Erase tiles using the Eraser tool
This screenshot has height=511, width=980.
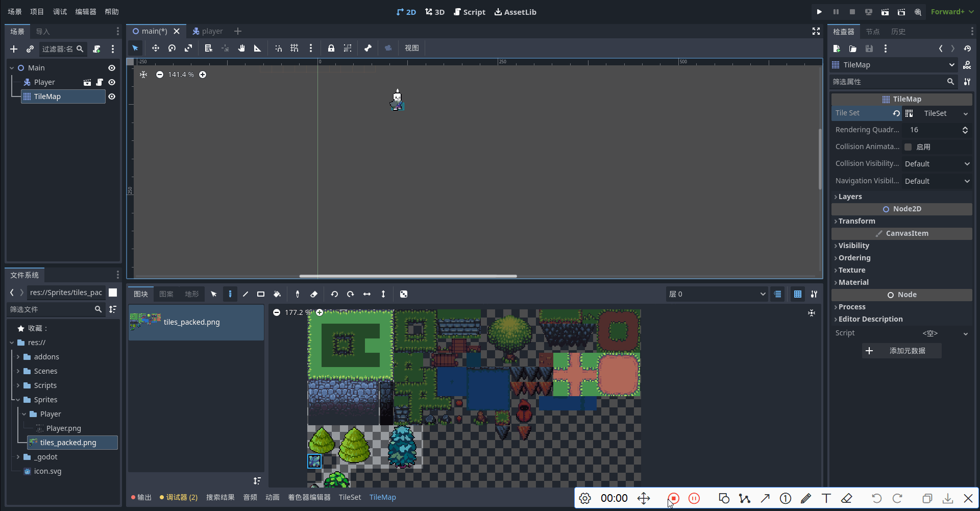click(x=314, y=294)
